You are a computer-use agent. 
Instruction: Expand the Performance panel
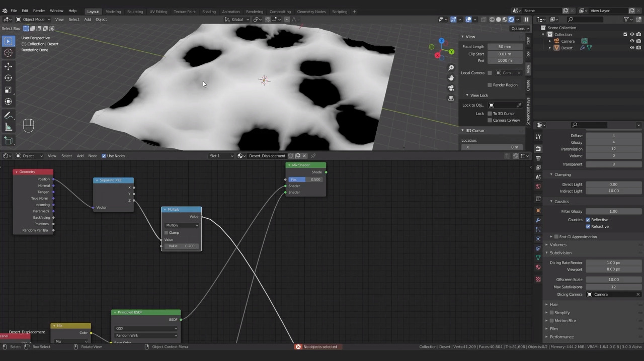click(x=561, y=337)
